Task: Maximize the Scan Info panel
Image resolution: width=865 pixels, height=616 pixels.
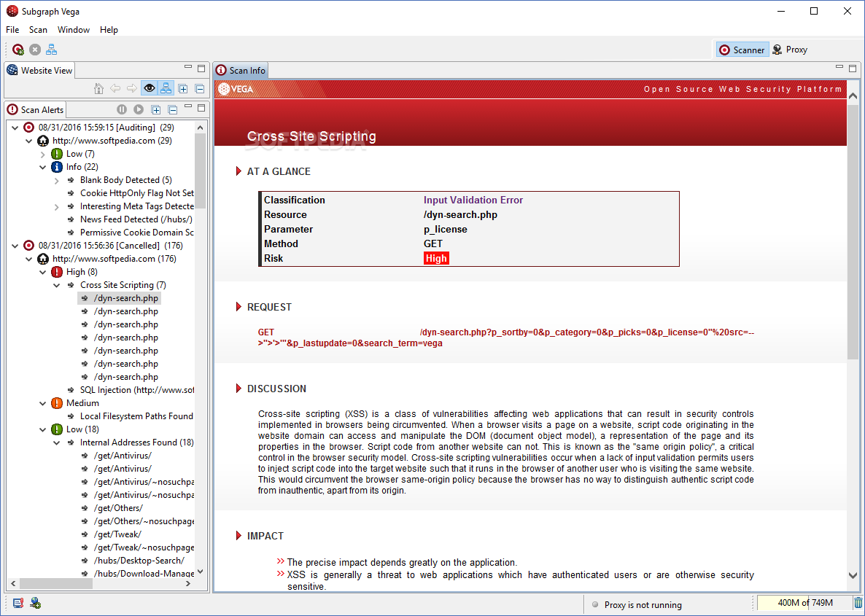Action: [853, 69]
